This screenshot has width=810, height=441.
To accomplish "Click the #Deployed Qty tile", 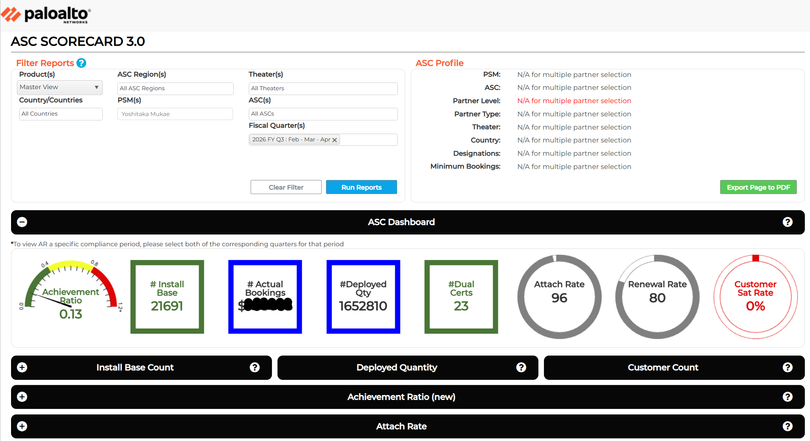I will [363, 297].
